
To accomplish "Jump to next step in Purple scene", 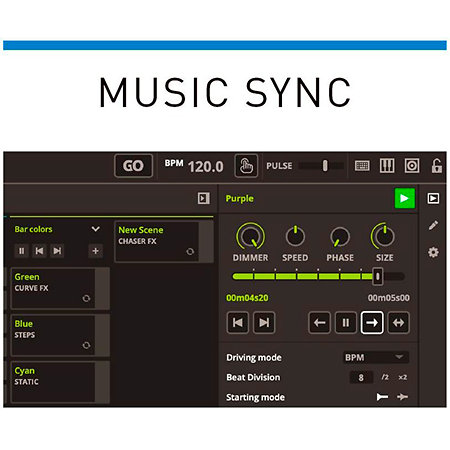I will click(264, 323).
